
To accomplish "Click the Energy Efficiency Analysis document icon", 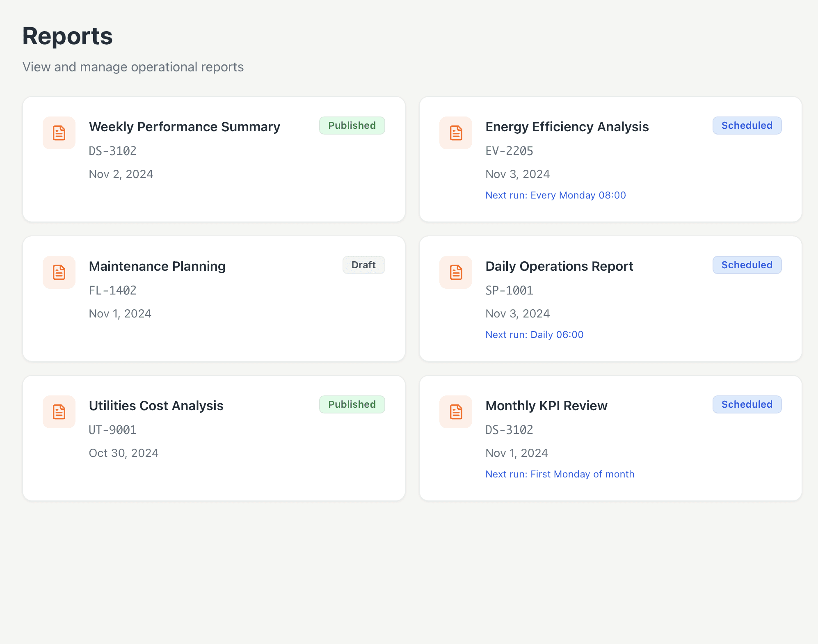I will [456, 133].
